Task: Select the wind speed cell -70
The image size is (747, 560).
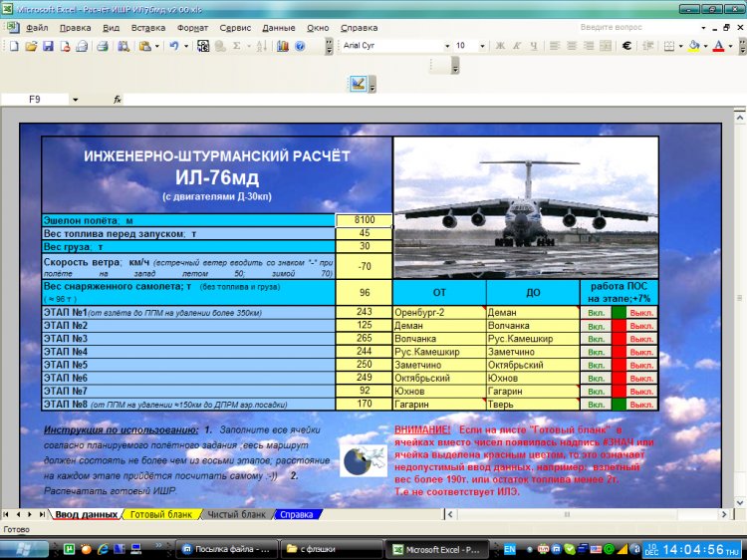Action: (x=365, y=266)
